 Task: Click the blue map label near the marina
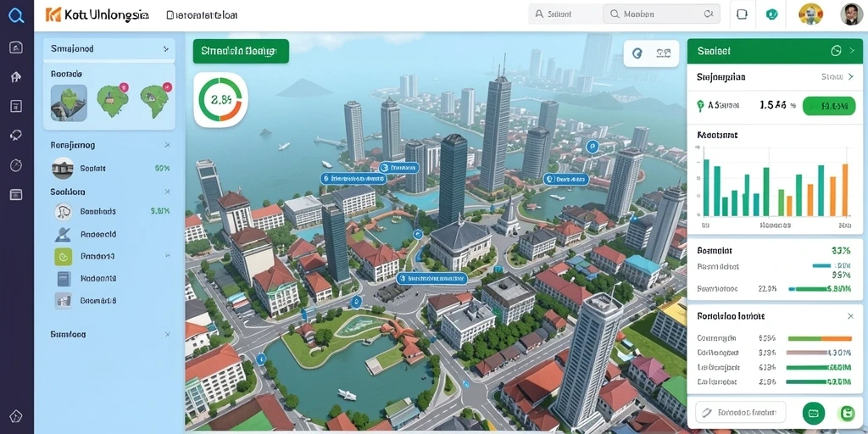(x=398, y=168)
